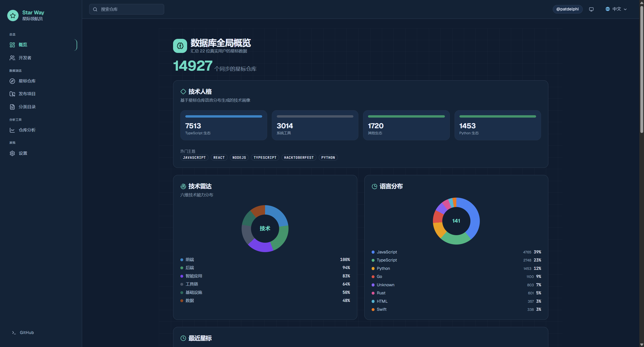
Task: Click the 基础设施 50% legend row
Action: [265, 293]
